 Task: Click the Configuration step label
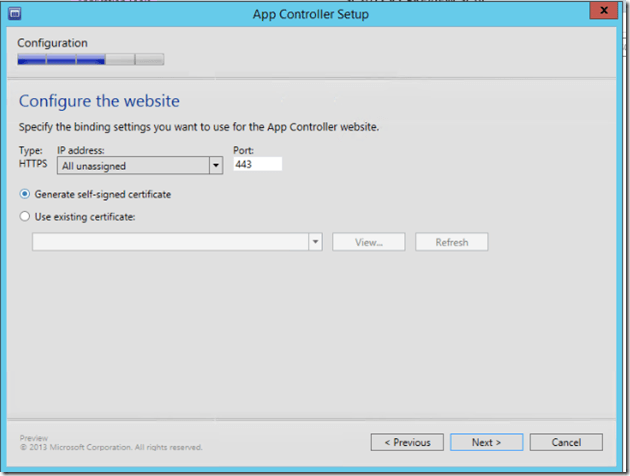click(x=52, y=43)
